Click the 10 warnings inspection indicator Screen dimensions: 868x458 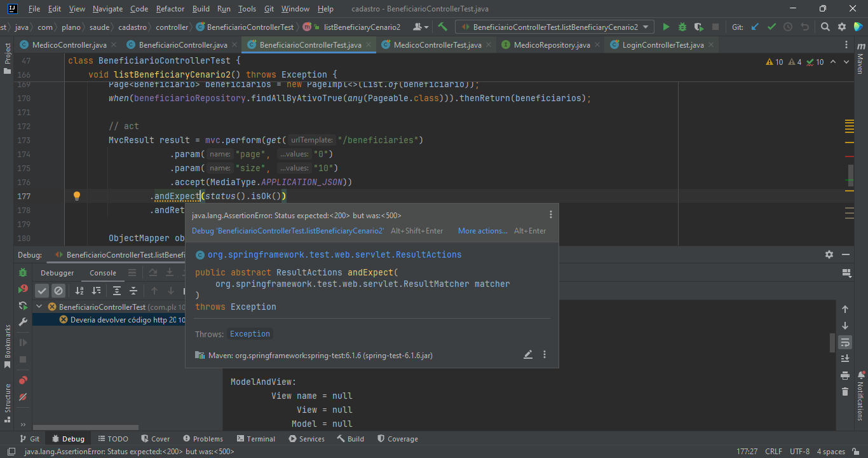775,62
